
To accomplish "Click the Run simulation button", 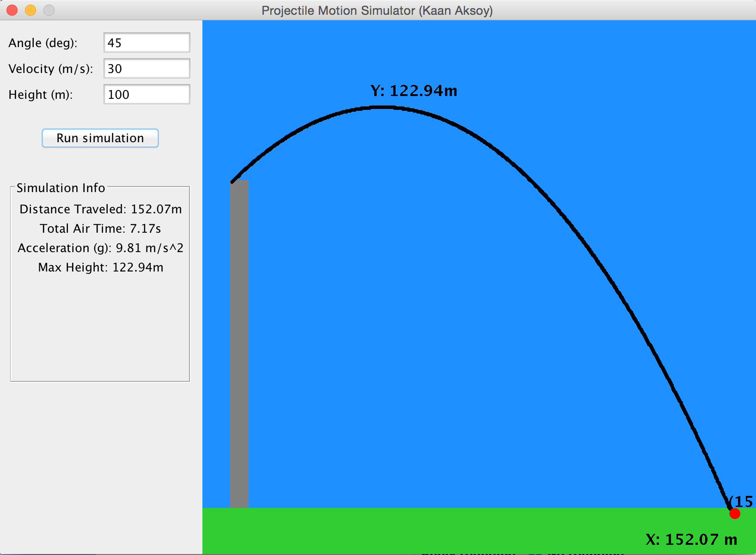I will 100,138.
